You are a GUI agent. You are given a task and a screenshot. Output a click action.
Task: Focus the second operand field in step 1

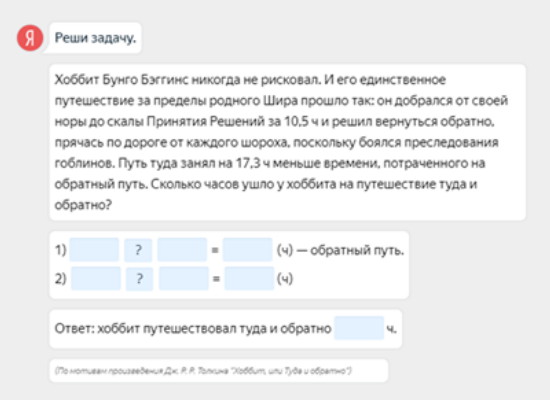(x=182, y=249)
